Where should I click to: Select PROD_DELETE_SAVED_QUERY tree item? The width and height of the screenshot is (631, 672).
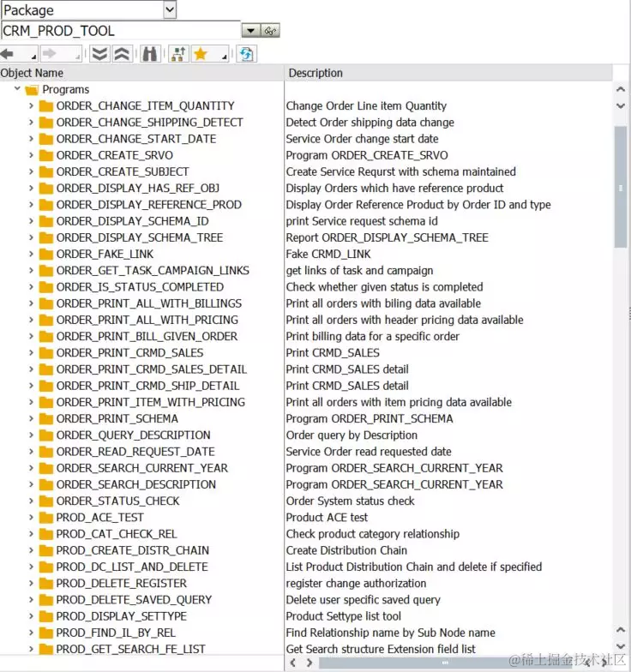click(134, 600)
